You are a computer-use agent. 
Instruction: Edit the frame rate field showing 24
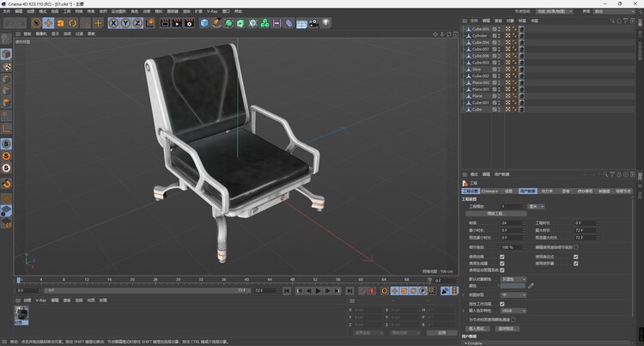pyautogui.click(x=512, y=223)
